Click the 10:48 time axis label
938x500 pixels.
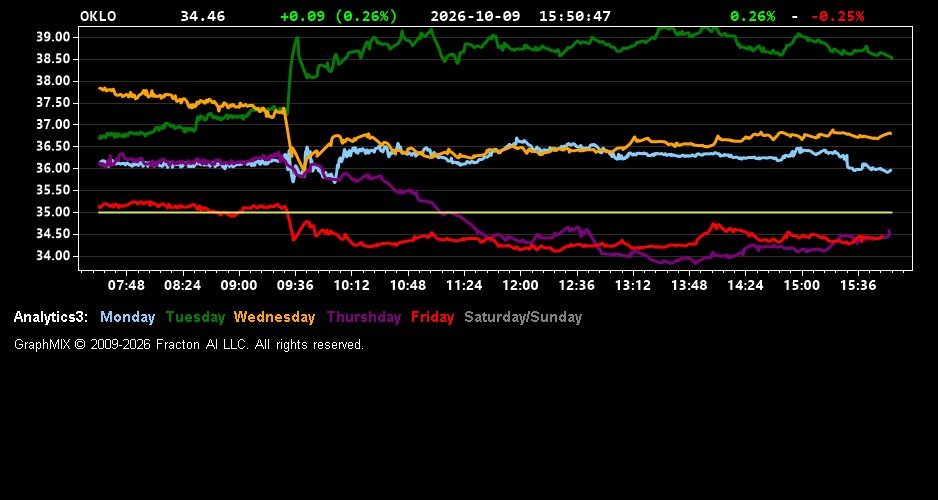pos(408,286)
